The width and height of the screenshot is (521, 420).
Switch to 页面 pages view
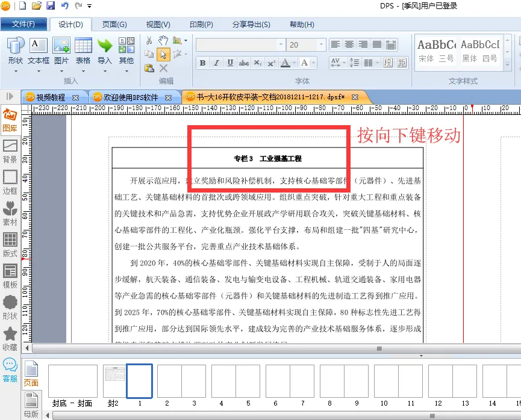tap(31, 374)
